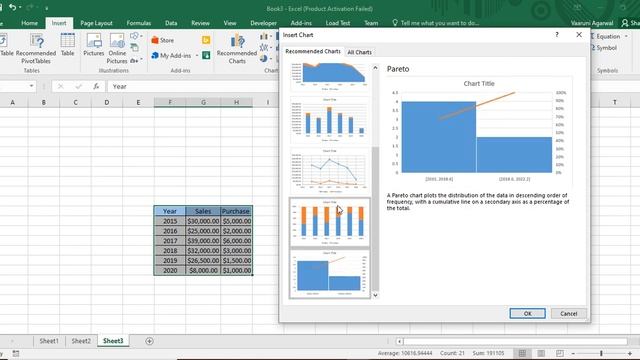Select column A header
Image resolution: width=640 pixels, height=360 pixels.
click(13, 102)
